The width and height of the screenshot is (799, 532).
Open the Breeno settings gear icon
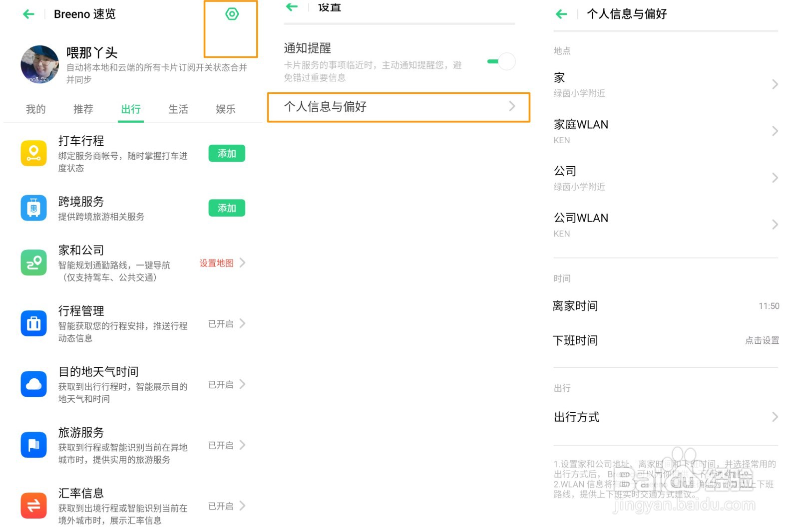coord(231,14)
